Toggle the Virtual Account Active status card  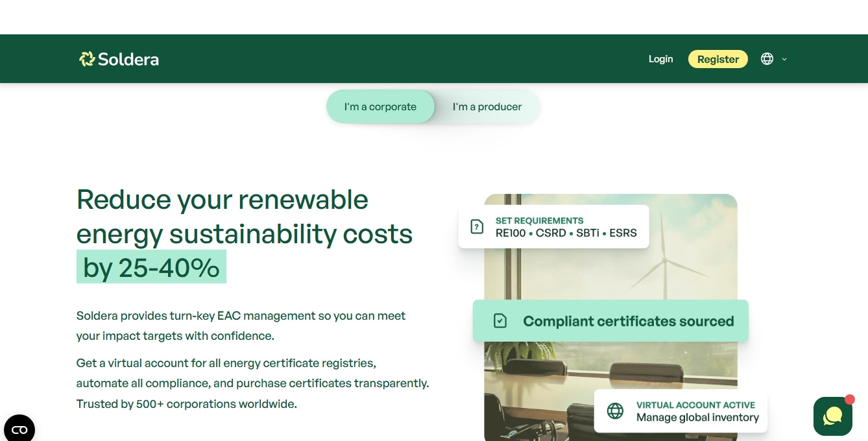point(680,411)
